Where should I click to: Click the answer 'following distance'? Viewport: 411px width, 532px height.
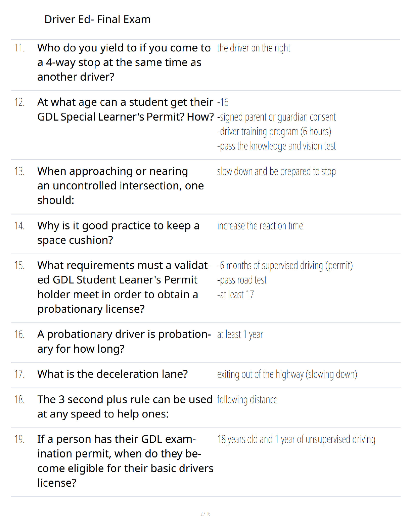point(247,400)
